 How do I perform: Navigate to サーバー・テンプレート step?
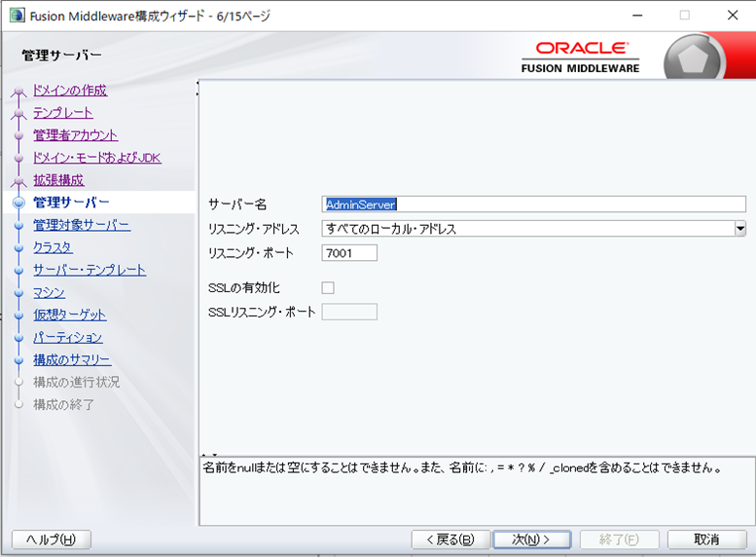[x=89, y=270]
